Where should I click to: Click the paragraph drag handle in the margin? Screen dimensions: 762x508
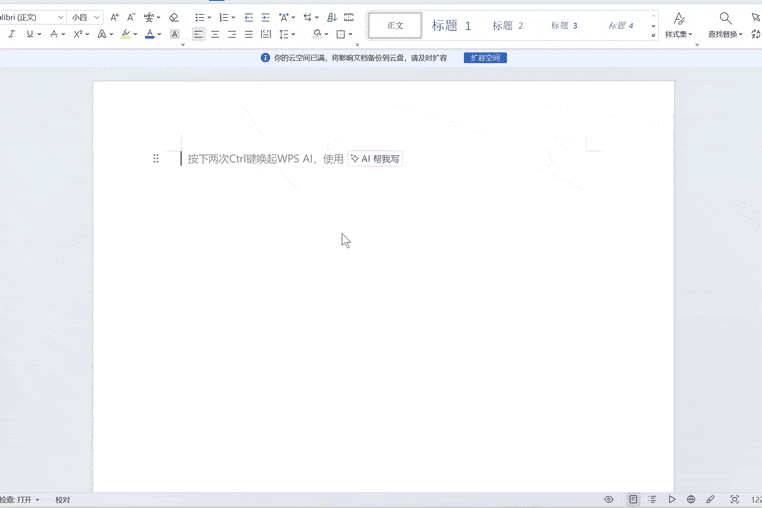click(156, 159)
